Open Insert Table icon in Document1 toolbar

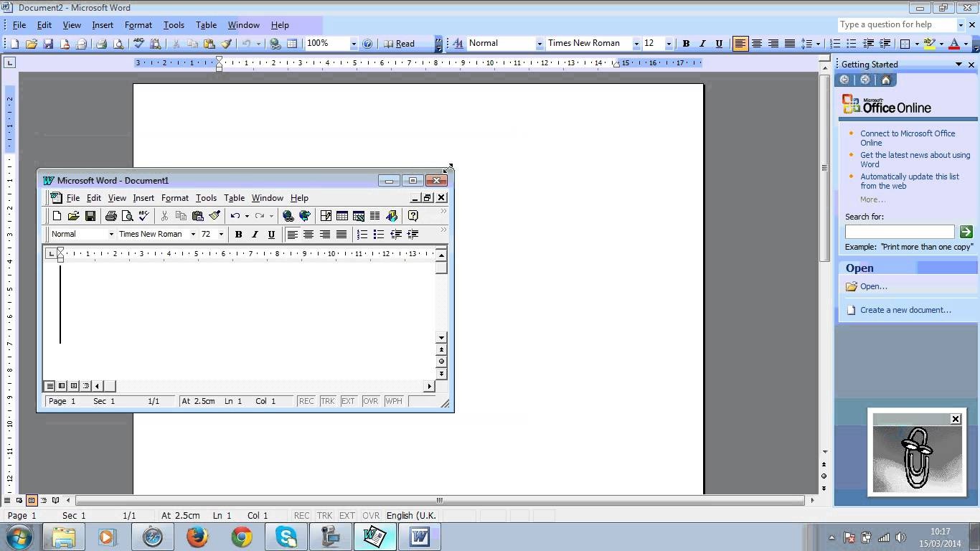342,216
